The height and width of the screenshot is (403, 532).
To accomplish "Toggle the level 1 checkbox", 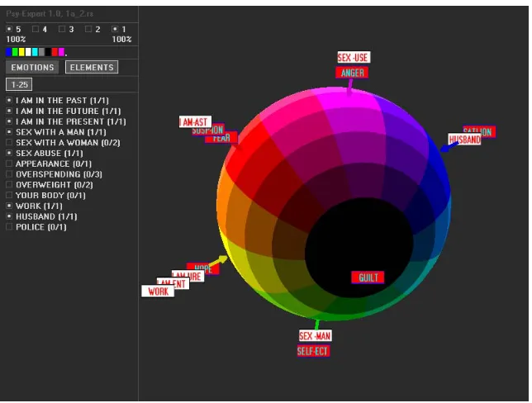I will [115, 29].
